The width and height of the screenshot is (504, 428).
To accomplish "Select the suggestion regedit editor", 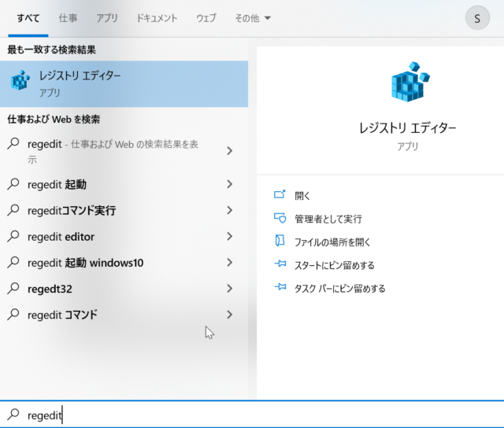I will point(124,237).
